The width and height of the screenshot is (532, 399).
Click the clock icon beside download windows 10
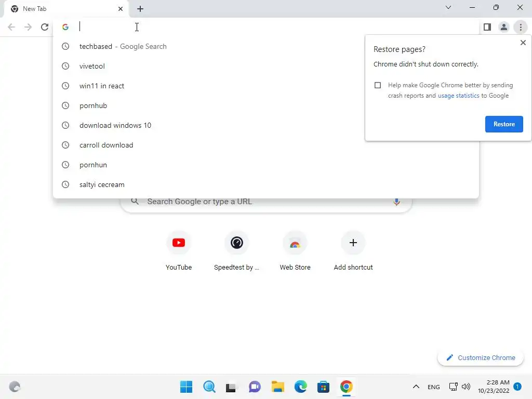65,125
